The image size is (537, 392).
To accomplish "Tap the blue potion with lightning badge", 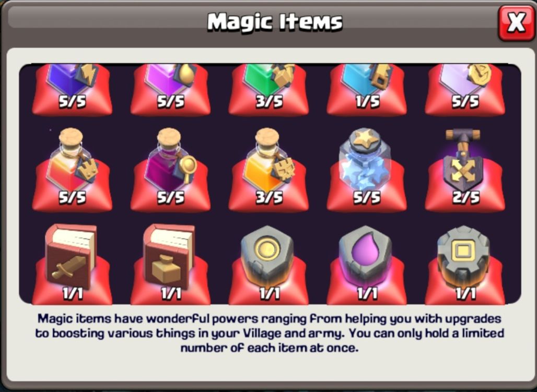I will 72,89.
